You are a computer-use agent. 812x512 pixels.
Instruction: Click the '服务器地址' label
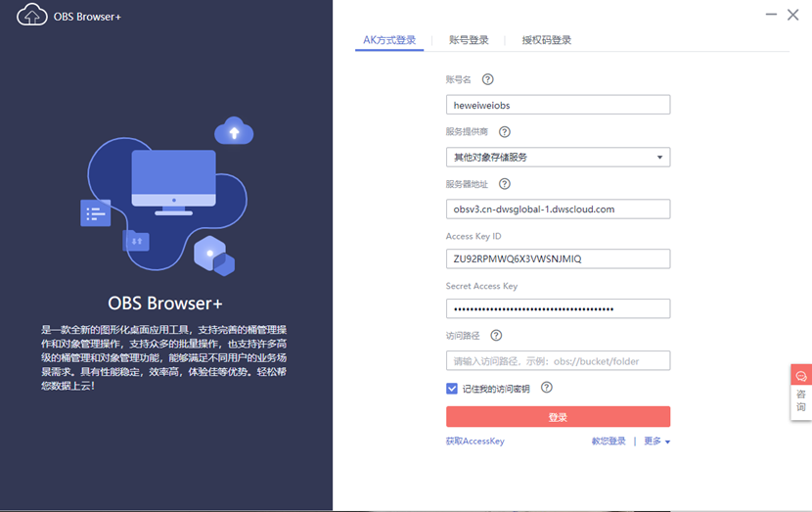[x=467, y=184]
